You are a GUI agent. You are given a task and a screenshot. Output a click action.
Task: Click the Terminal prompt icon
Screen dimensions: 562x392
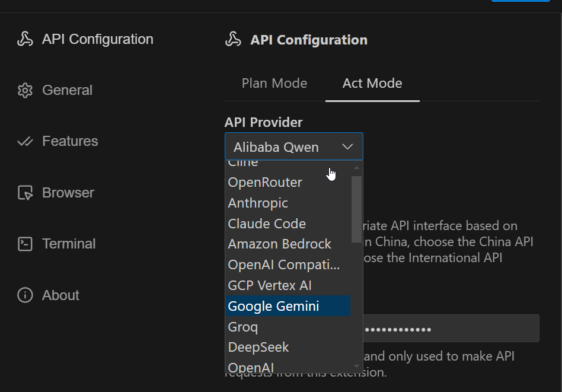pos(25,244)
